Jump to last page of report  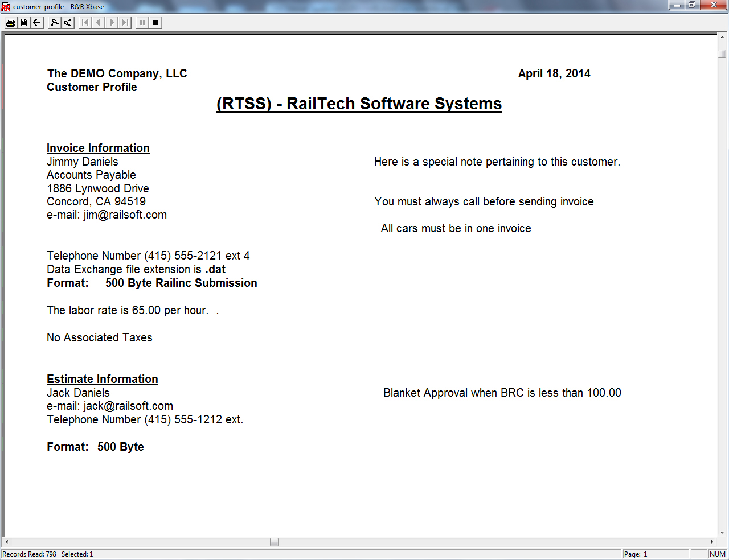pos(125,23)
